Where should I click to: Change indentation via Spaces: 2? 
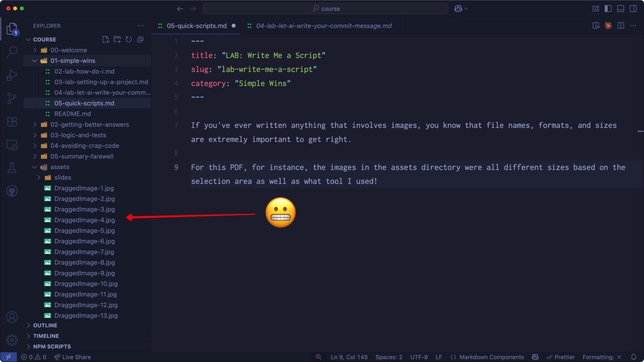pyautogui.click(x=388, y=357)
